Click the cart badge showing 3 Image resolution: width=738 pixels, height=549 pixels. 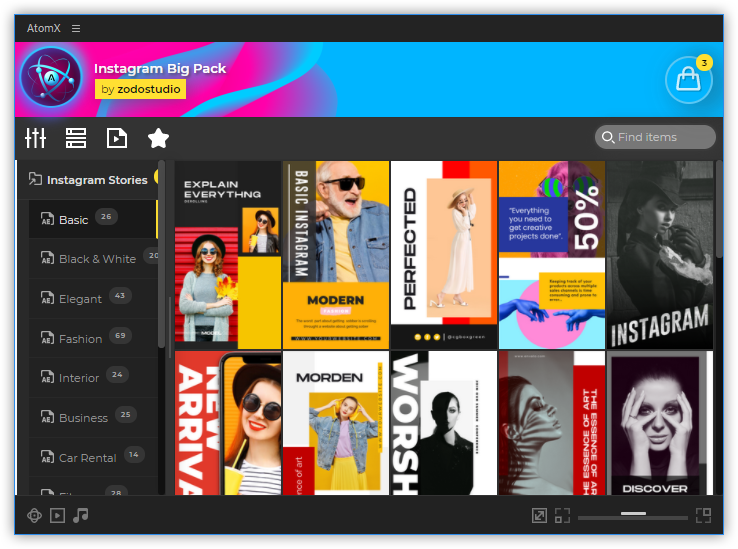[x=704, y=63]
